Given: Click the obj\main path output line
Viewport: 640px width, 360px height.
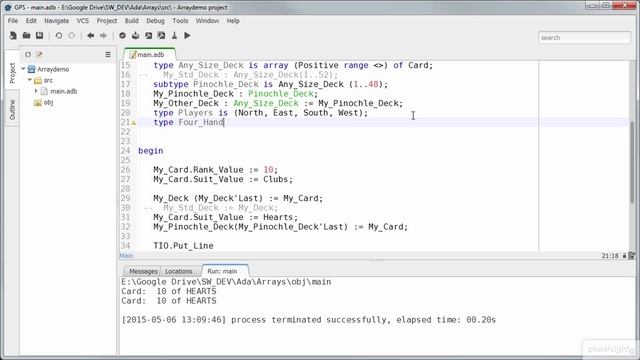Looking at the screenshot, I should click(x=226, y=282).
